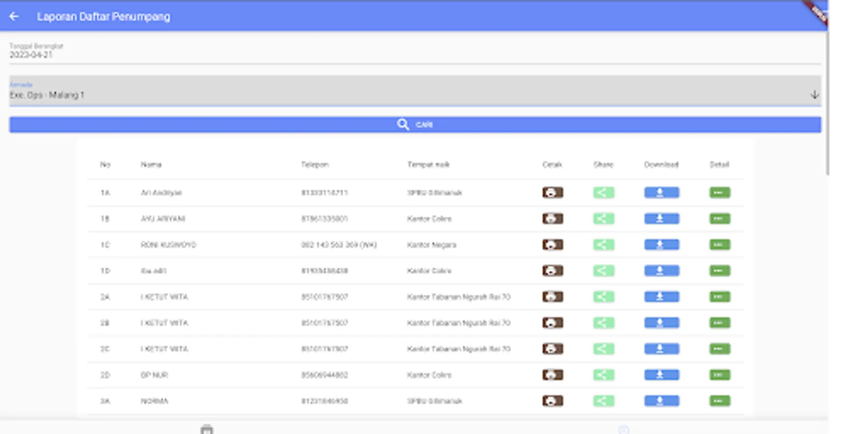Print ticket for seat 1C

tap(553, 245)
